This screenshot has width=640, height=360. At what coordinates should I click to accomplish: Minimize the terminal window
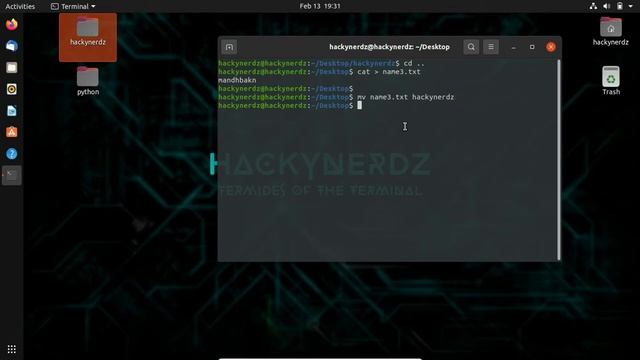(x=514, y=47)
